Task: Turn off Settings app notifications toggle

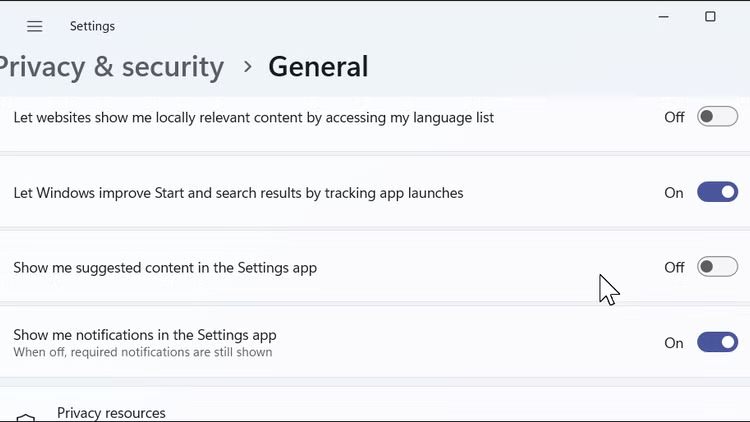Action: [717, 342]
